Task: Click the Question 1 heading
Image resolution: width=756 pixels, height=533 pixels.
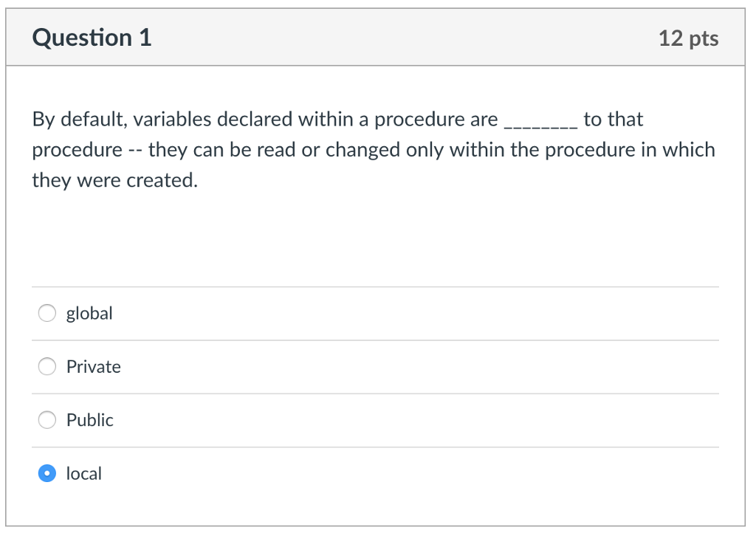Action: click(91, 37)
